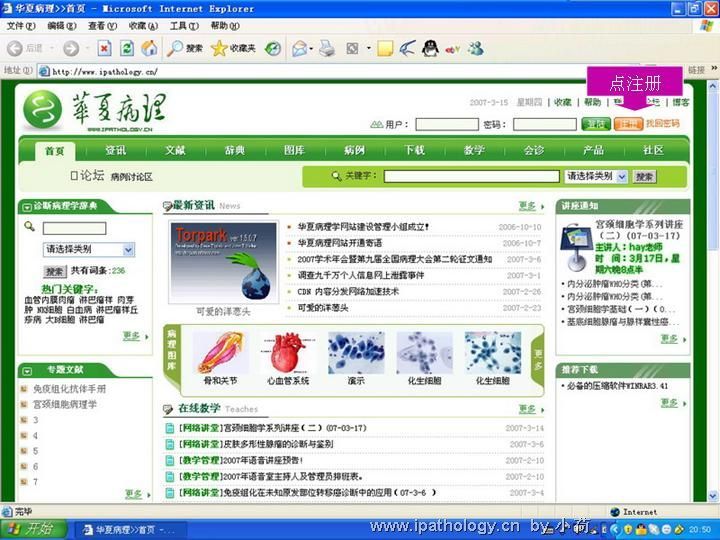Open the 文件 menu
The height and width of the screenshot is (540, 720).
pyautogui.click(x=21, y=26)
